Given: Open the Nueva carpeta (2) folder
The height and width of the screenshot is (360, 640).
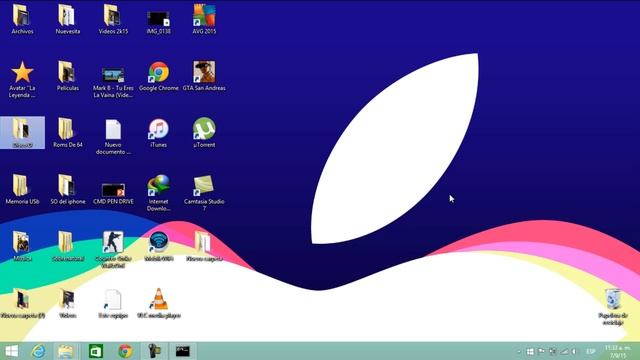Looking at the screenshot, I should pyautogui.click(x=22, y=303).
